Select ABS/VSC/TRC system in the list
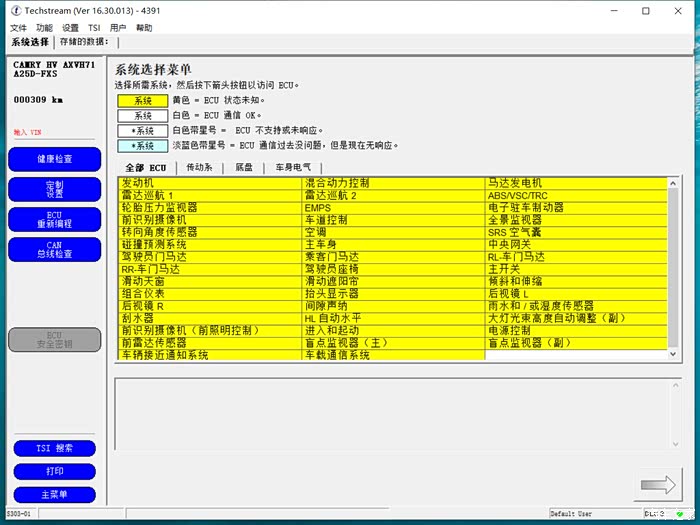Viewport: 700px width, 525px height. point(575,195)
